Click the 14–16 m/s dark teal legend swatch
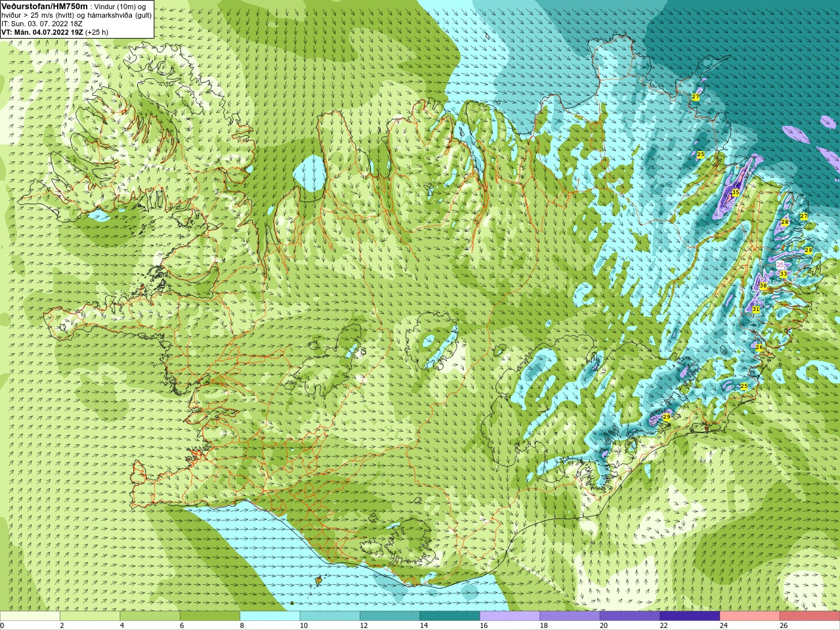The image size is (840, 630). (450, 616)
